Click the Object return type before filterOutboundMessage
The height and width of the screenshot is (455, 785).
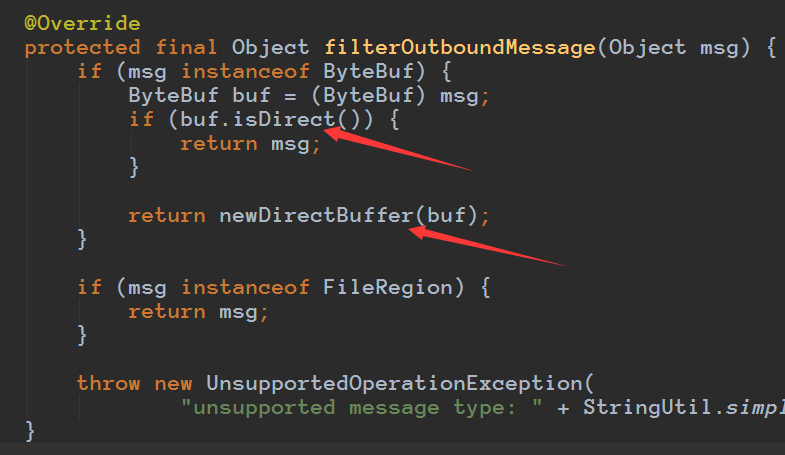coord(264,47)
